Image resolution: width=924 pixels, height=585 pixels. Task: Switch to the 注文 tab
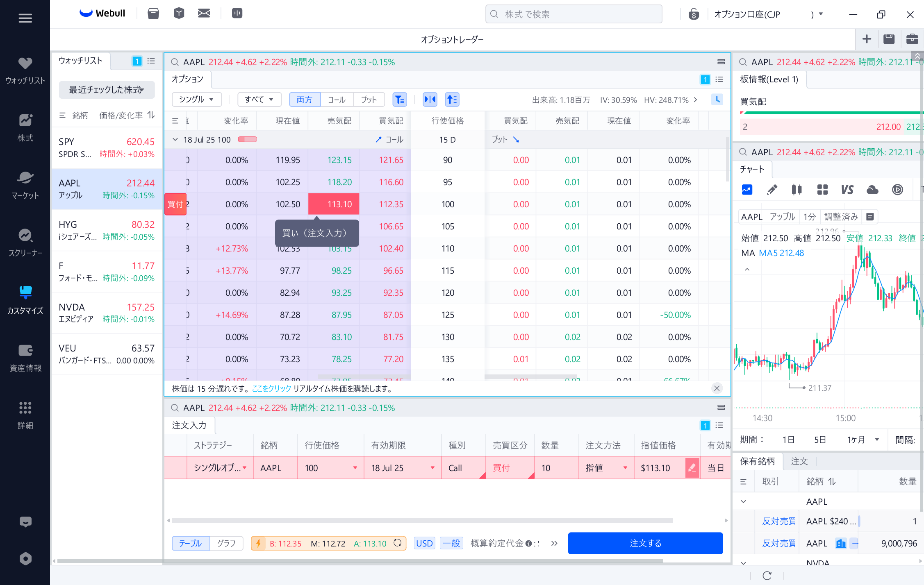click(799, 461)
